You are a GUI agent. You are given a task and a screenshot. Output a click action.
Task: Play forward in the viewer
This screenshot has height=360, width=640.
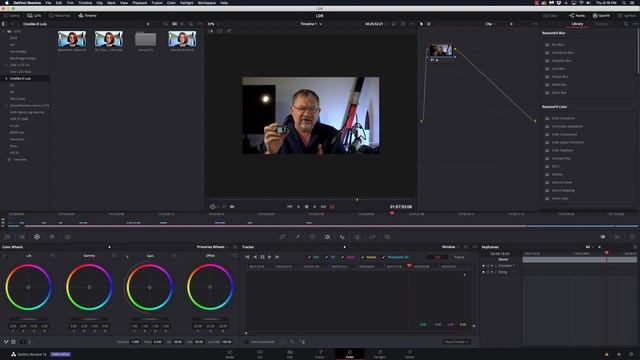[x=315, y=207]
